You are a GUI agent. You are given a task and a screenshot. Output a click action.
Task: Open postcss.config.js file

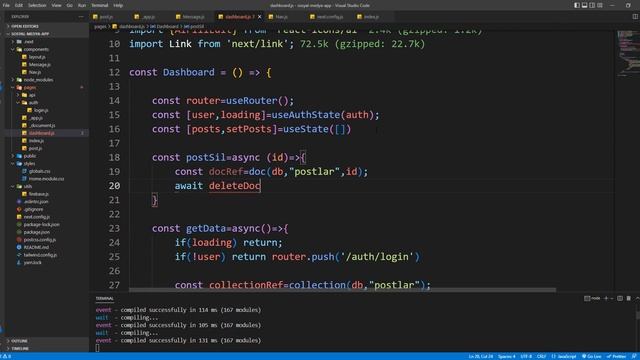pos(40,240)
